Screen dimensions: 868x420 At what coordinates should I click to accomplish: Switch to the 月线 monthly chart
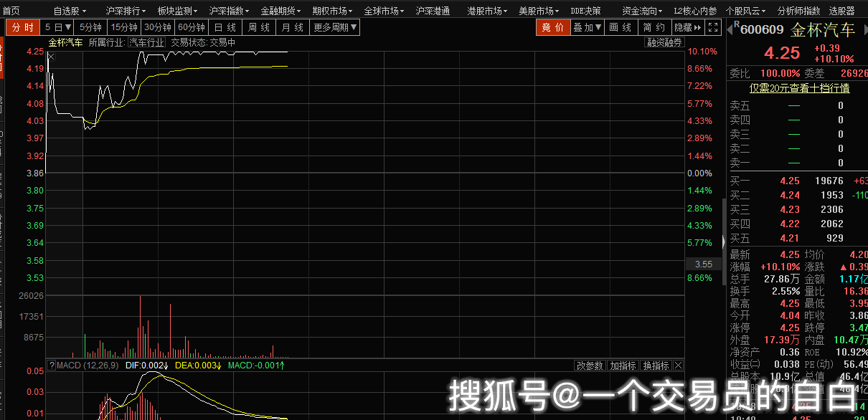(293, 27)
